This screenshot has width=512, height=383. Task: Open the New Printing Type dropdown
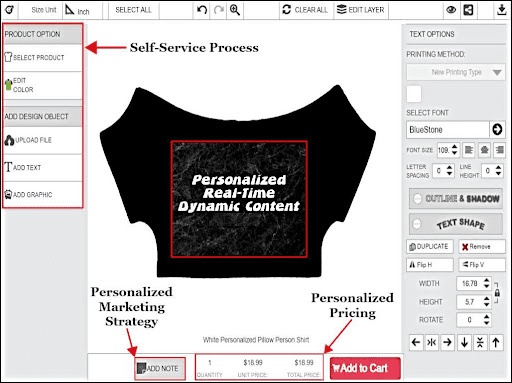pyautogui.click(x=456, y=72)
